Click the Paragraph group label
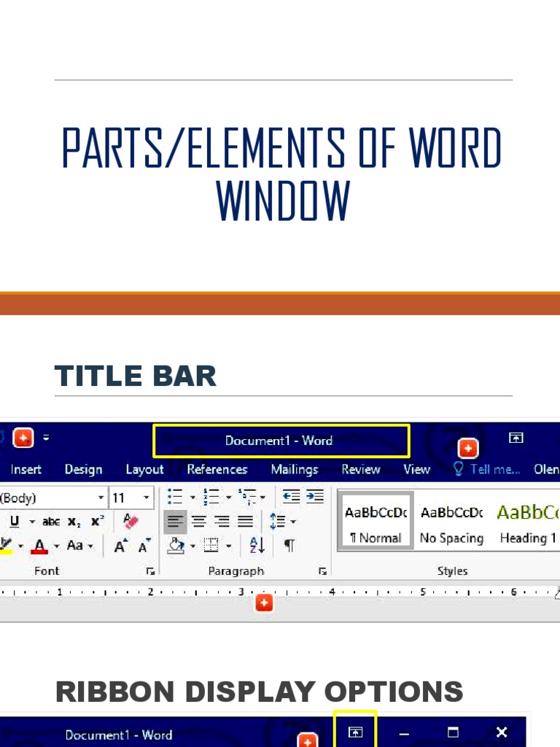Viewport: 560px width, 747px height. click(236, 570)
